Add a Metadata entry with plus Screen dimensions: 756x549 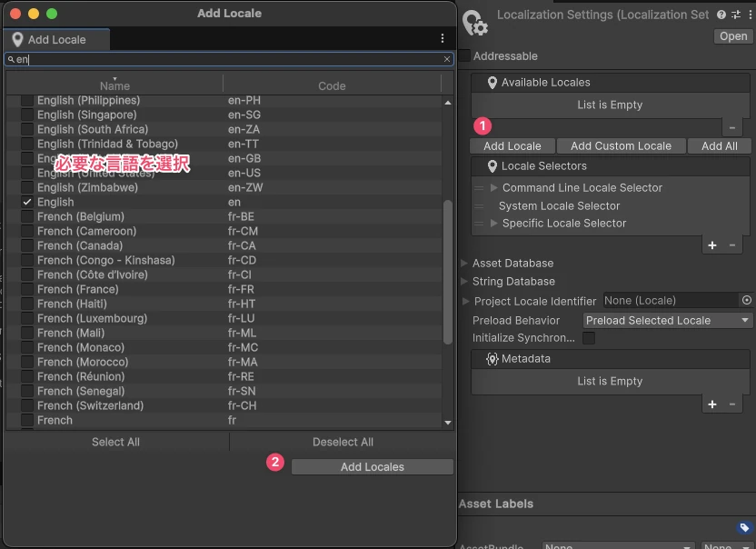coord(712,404)
